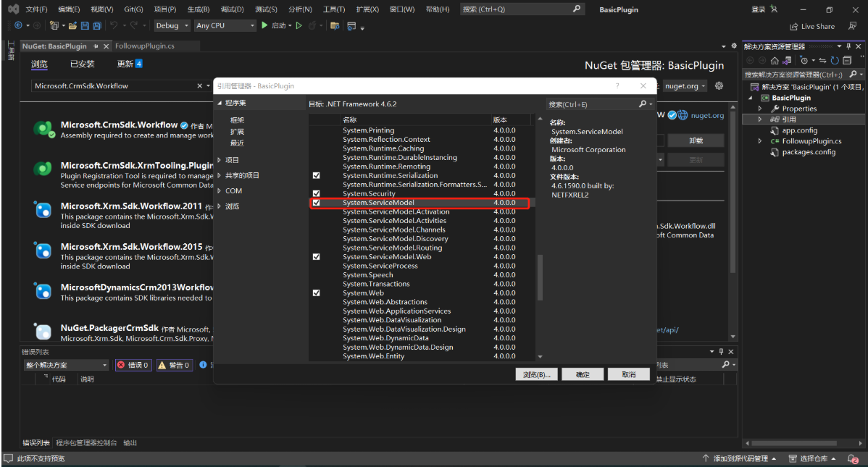Viewport: 868px width, 467px height.
Task: Click the switch views icon in Solution Explorer
Action: point(787,60)
